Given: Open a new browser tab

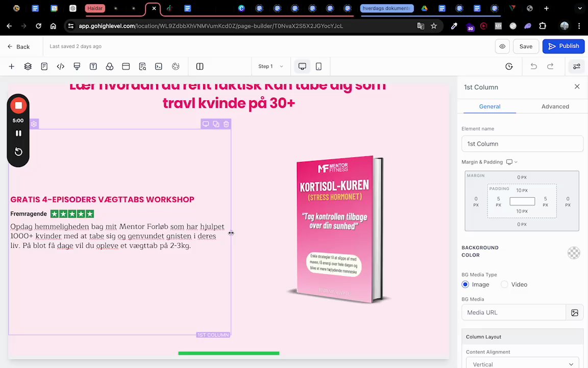Looking at the screenshot, I should tap(546, 8).
